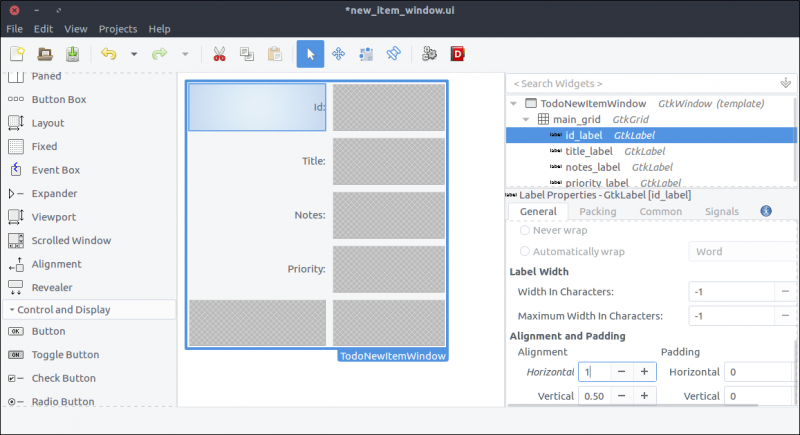Select the Never wrap radio option

click(x=526, y=231)
